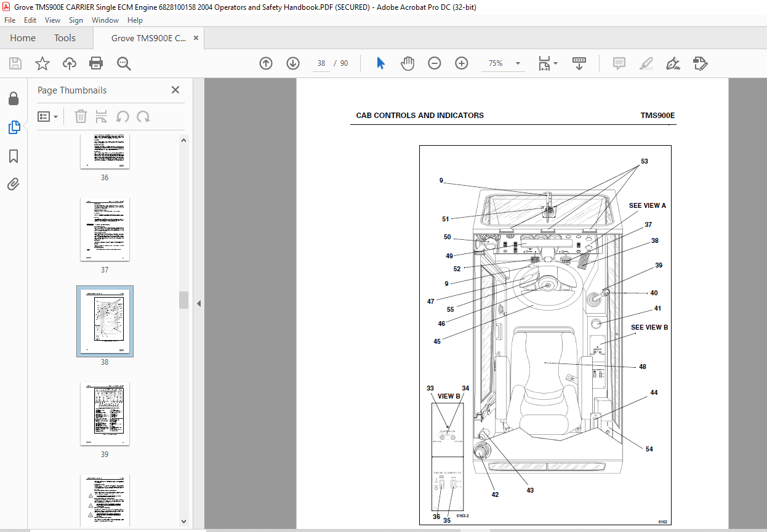Click the thumbnails panel scrollbar handle

[x=183, y=300]
